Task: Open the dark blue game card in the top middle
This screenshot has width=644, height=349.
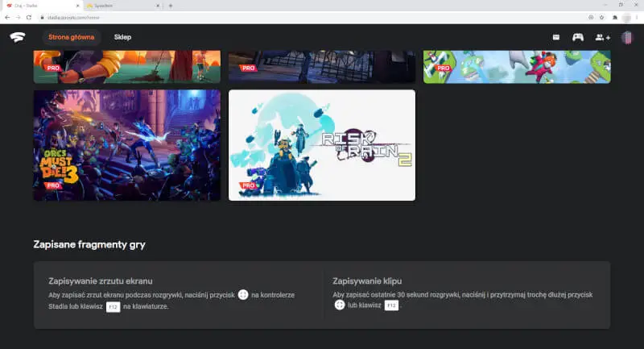Action: [x=322, y=67]
